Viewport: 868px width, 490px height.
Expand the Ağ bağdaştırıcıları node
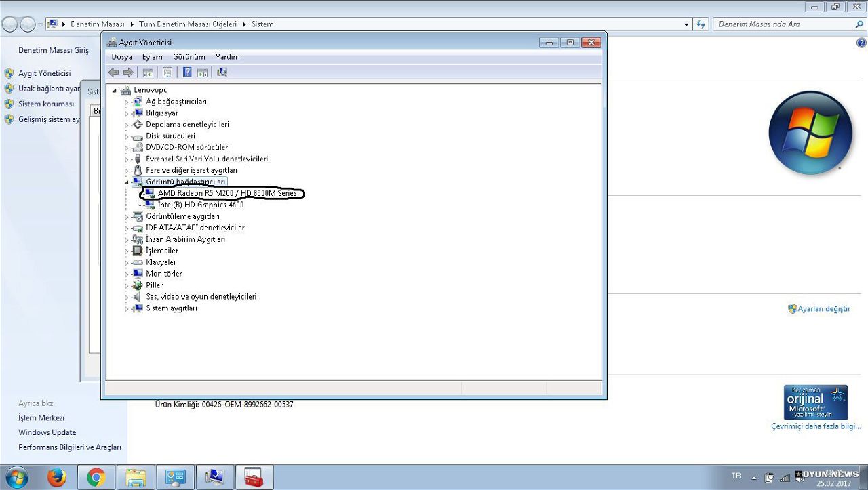[126, 102]
